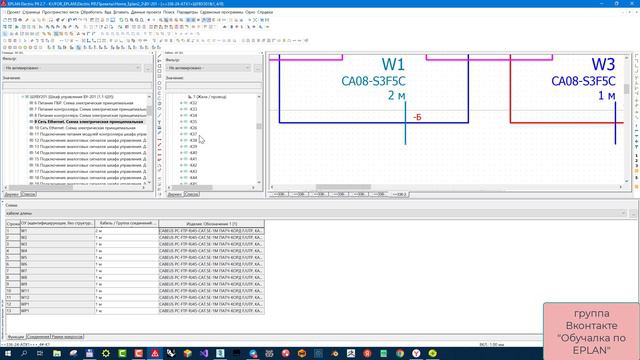Open the Проект menu
Image resolution: width=640 pixels, height=360 pixels.
click(13, 12)
